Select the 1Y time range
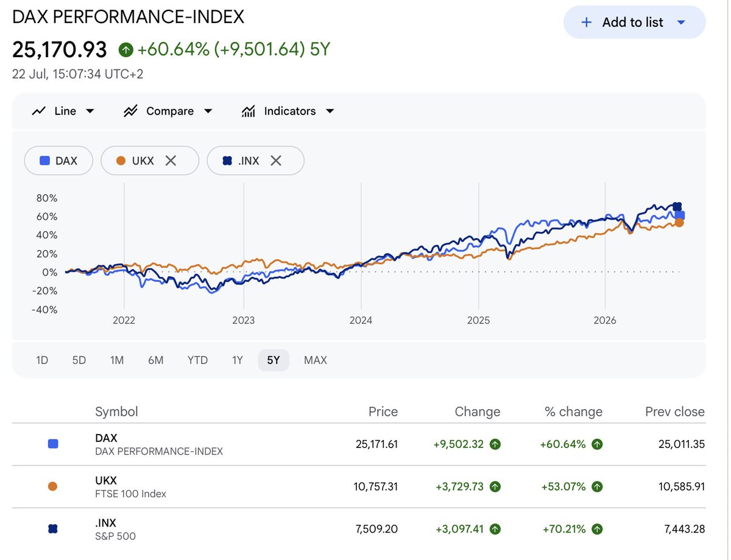This screenshot has width=731, height=560. point(238,360)
